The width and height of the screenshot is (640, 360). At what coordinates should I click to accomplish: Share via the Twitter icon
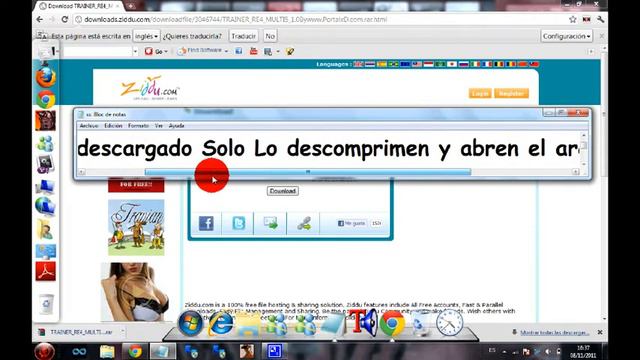click(x=238, y=223)
